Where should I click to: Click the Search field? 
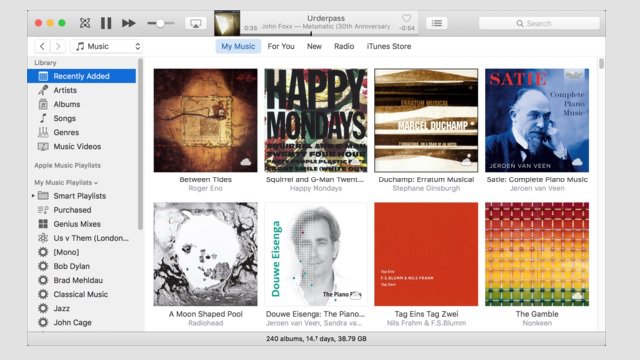coord(539,23)
